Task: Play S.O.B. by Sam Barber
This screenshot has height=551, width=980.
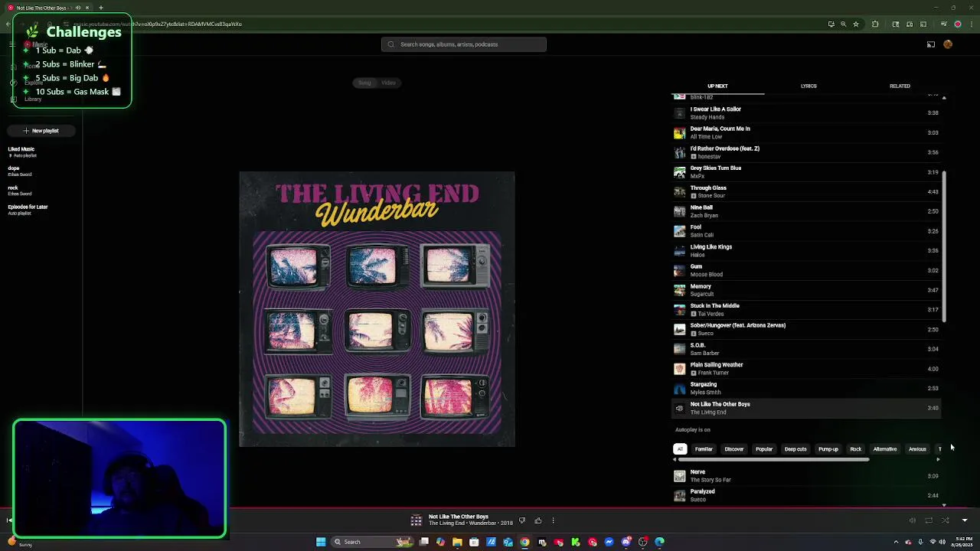Action: [806, 349]
